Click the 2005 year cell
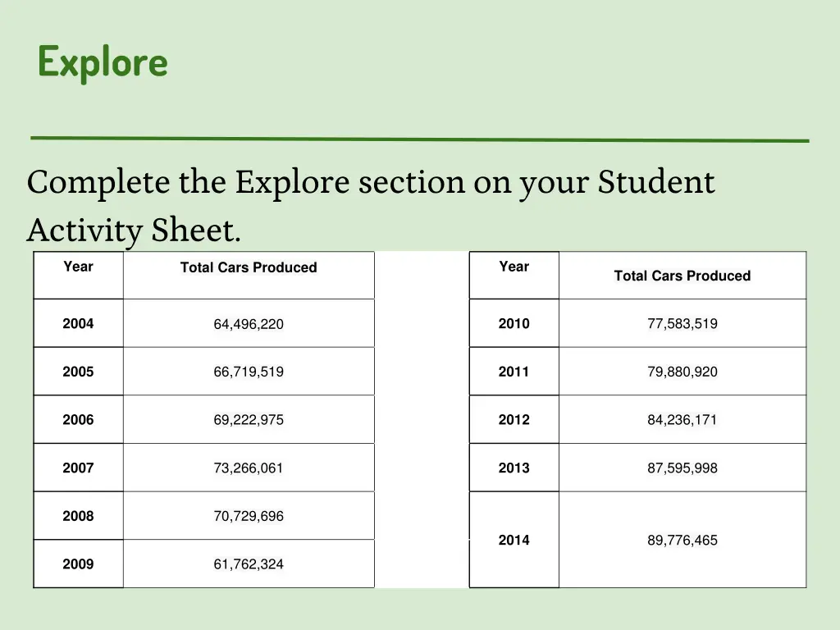 point(78,372)
